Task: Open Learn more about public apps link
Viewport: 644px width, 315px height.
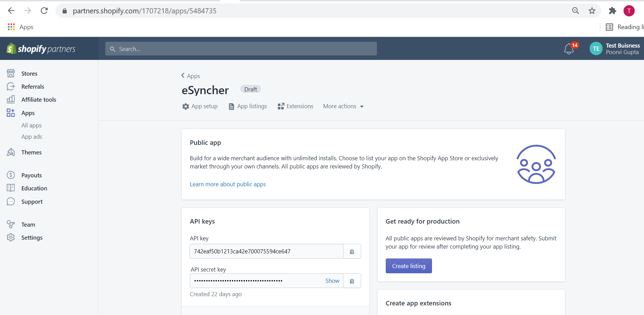Action: 228,184
